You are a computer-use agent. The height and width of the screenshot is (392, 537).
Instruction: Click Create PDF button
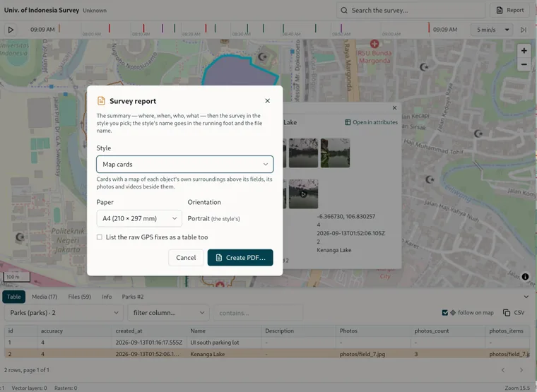[x=240, y=258]
